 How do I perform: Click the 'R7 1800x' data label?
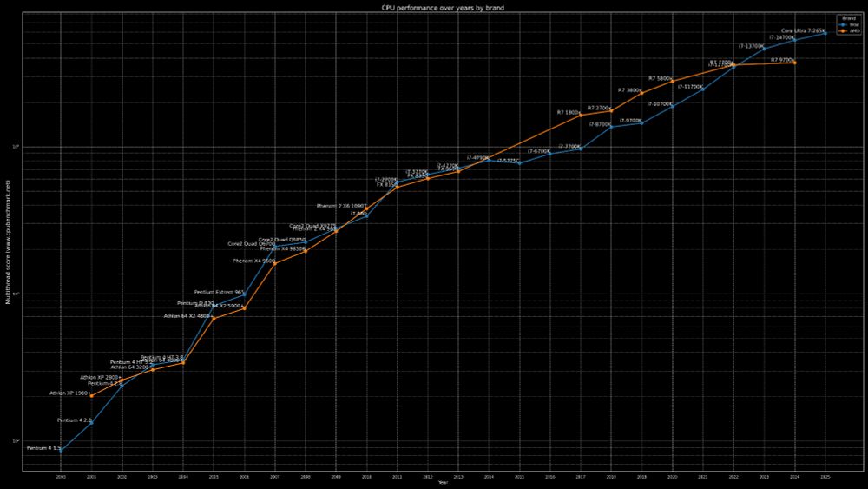click(569, 112)
